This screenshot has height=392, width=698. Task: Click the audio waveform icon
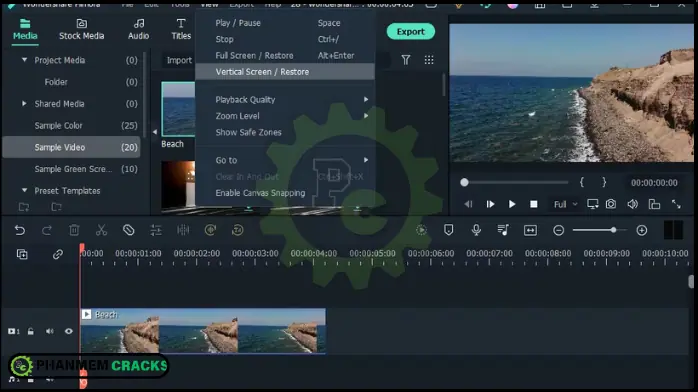coord(183,230)
